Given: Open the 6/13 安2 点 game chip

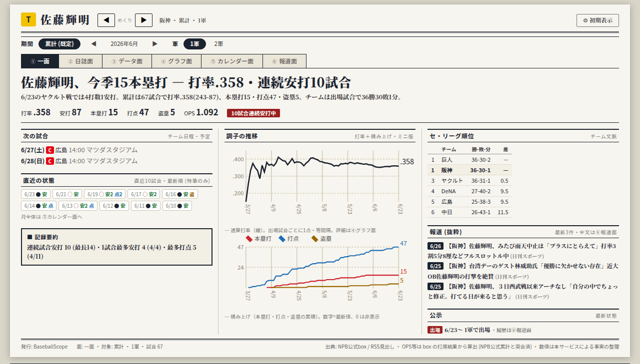Looking at the screenshot, I should [x=78, y=206].
